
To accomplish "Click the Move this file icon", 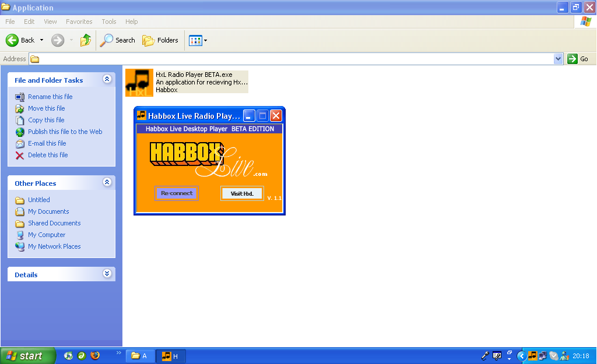I will point(20,109).
